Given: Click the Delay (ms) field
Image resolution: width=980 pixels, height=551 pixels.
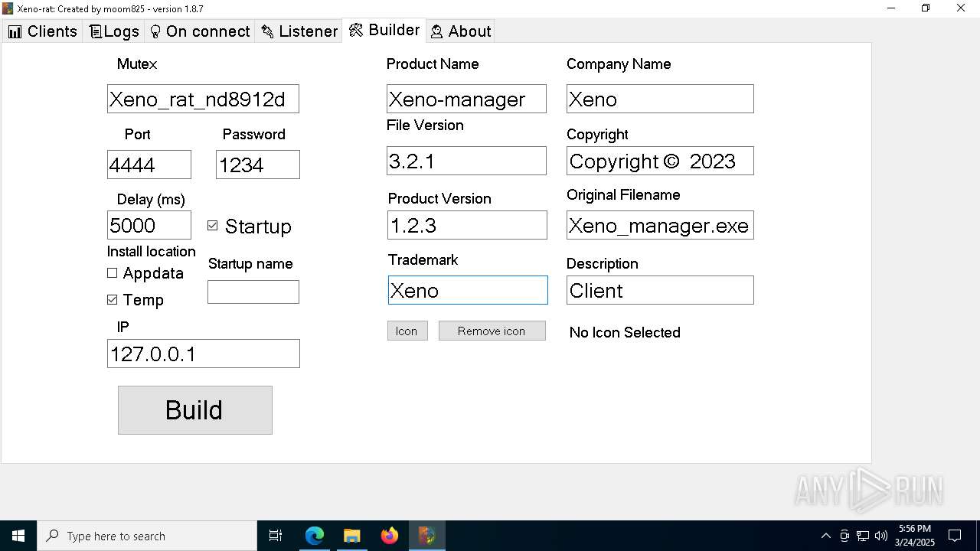Looking at the screenshot, I should (x=149, y=225).
